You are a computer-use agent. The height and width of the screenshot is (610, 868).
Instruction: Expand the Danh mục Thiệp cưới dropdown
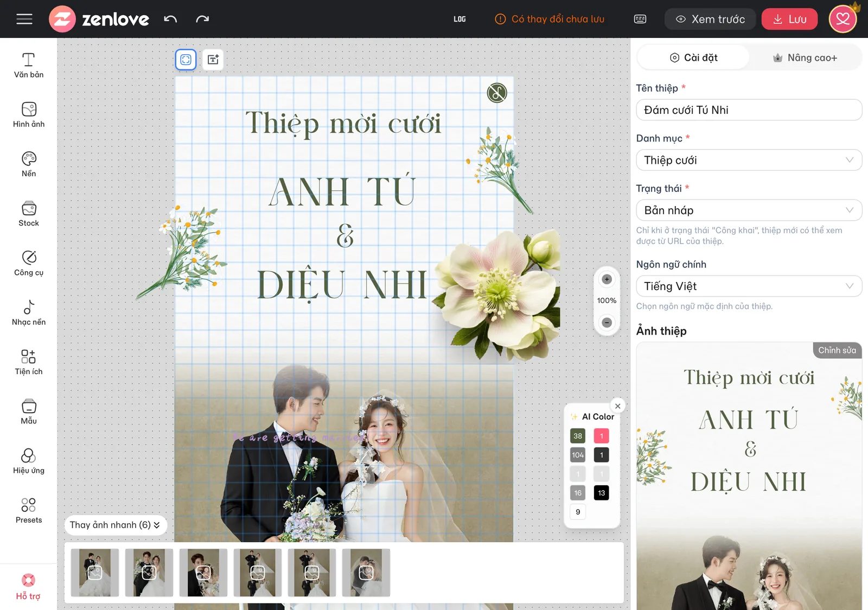tap(749, 160)
